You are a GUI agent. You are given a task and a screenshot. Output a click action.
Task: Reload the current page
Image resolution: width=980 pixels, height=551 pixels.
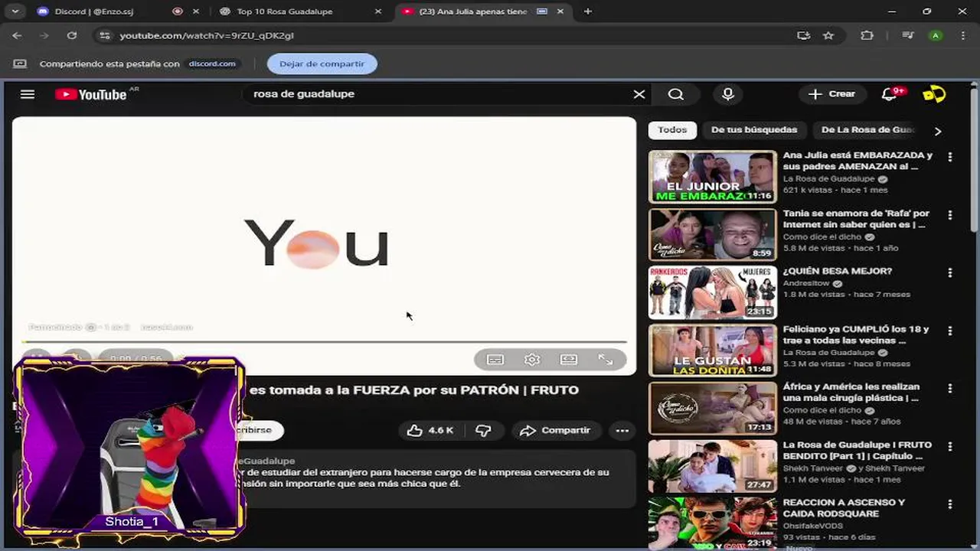72,35
